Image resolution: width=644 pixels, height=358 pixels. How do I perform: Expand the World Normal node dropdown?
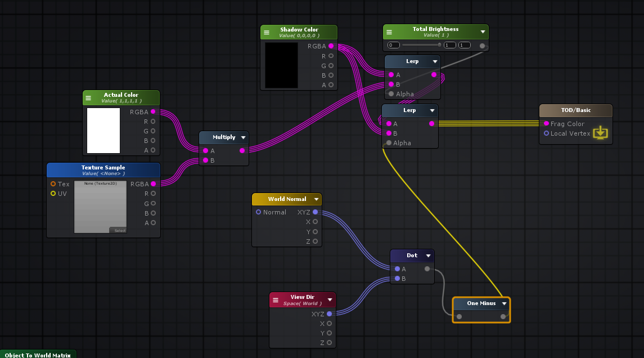[317, 199]
